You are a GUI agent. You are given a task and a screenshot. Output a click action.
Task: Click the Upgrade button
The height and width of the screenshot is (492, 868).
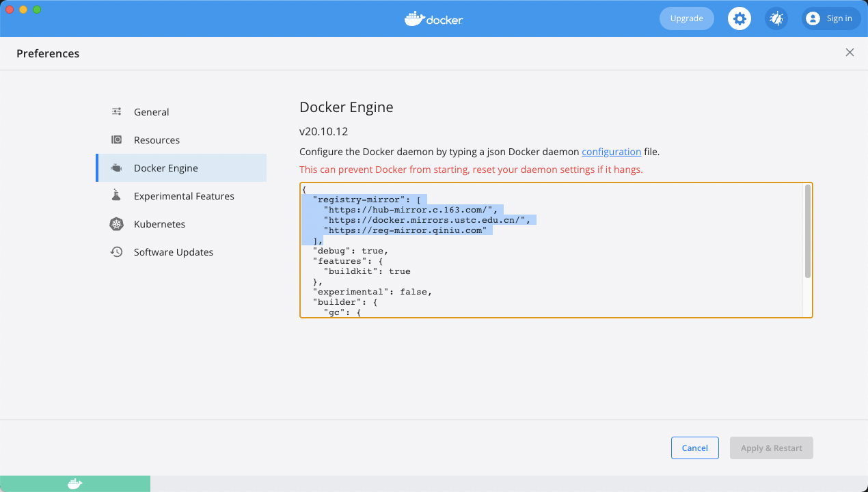click(686, 18)
